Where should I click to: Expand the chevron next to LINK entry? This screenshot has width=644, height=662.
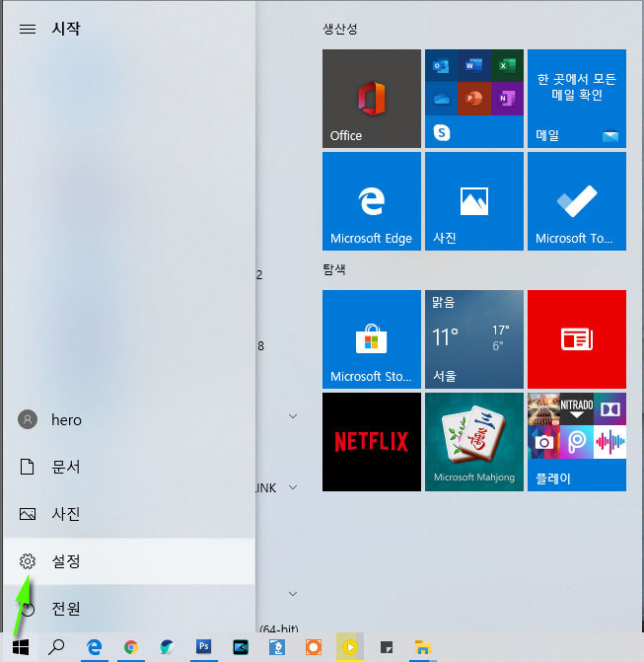293,487
